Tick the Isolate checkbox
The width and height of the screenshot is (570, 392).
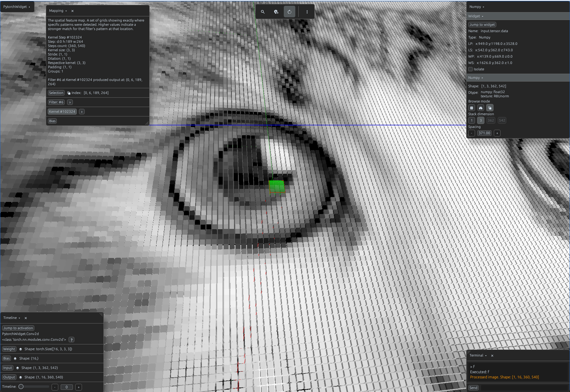470,69
